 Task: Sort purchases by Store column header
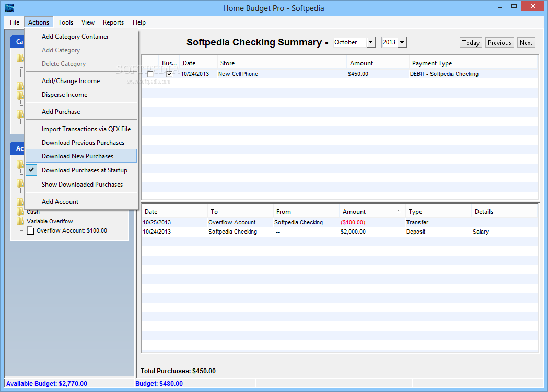click(282, 63)
